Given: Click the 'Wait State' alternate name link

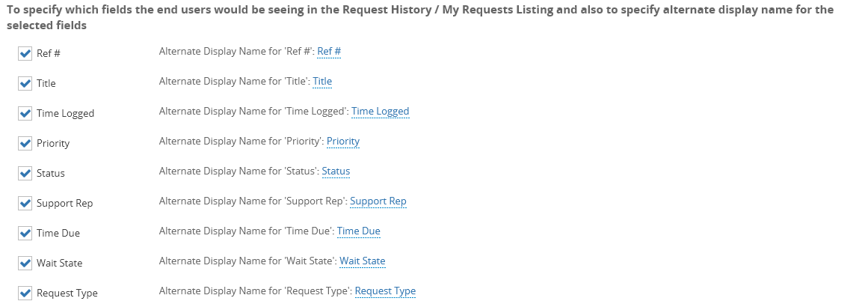Looking at the screenshot, I should pos(362,261).
